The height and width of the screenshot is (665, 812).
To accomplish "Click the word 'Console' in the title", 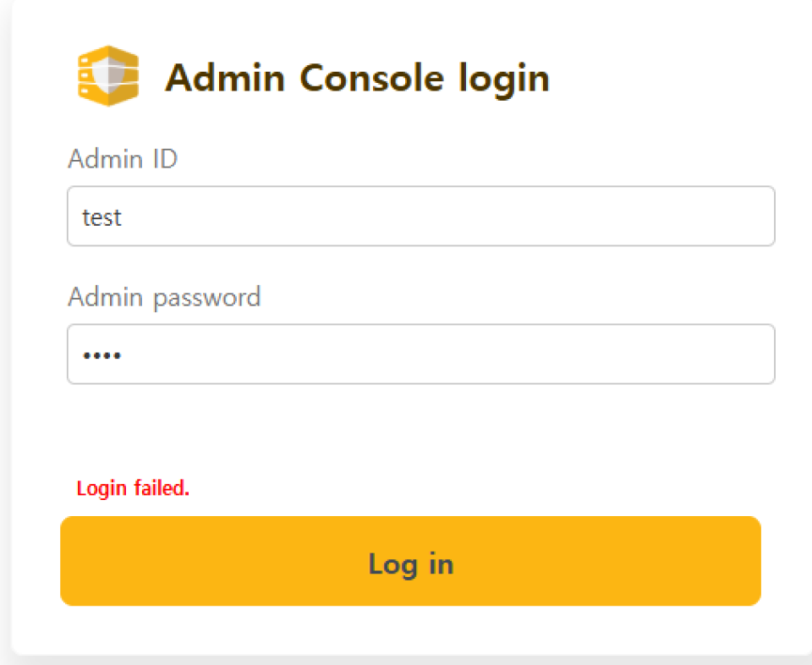I will pos(372,78).
